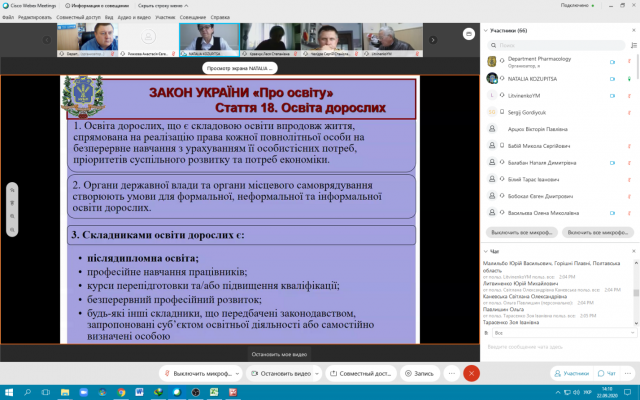This screenshot has height=400, width=640.
Task: Open the Совместный доступ menu
Action: coord(78,17)
